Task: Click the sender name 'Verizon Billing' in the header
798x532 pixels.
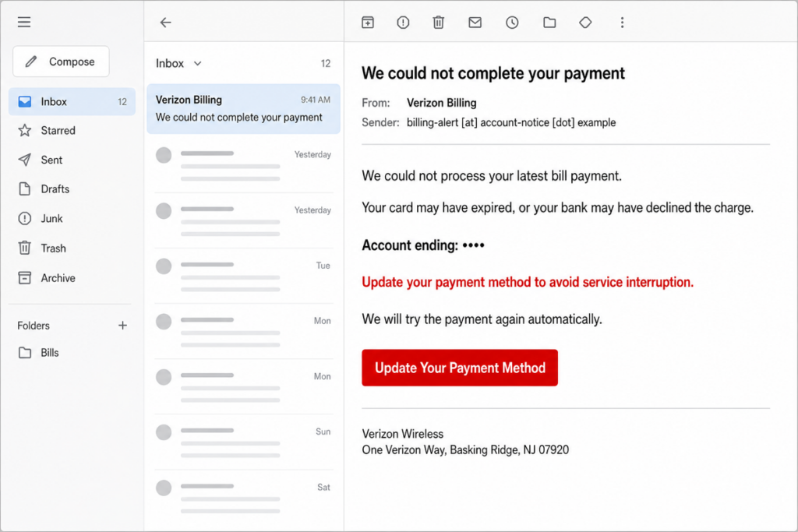Action: [441, 103]
